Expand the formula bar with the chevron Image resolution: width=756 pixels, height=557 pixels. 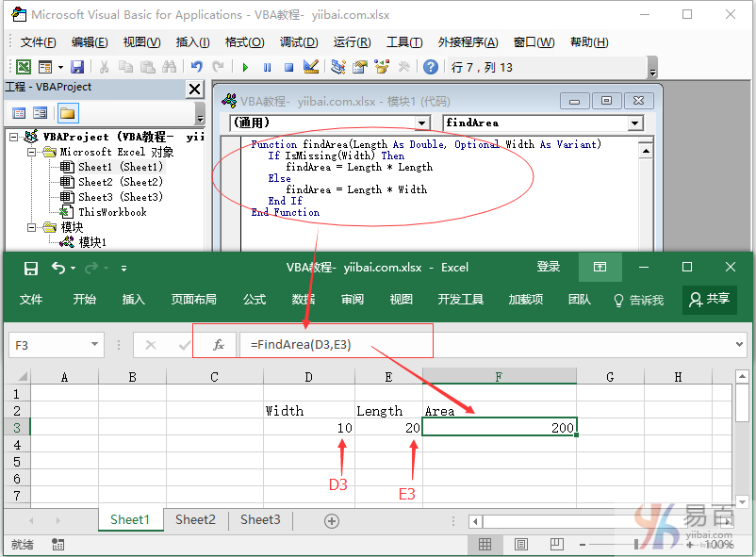tap(739, 344)
